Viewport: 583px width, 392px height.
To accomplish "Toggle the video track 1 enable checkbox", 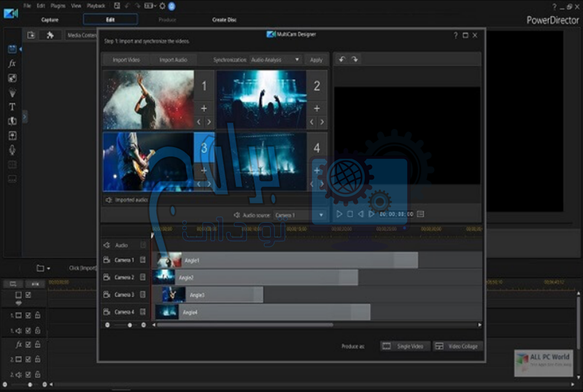I will [28, 315].
